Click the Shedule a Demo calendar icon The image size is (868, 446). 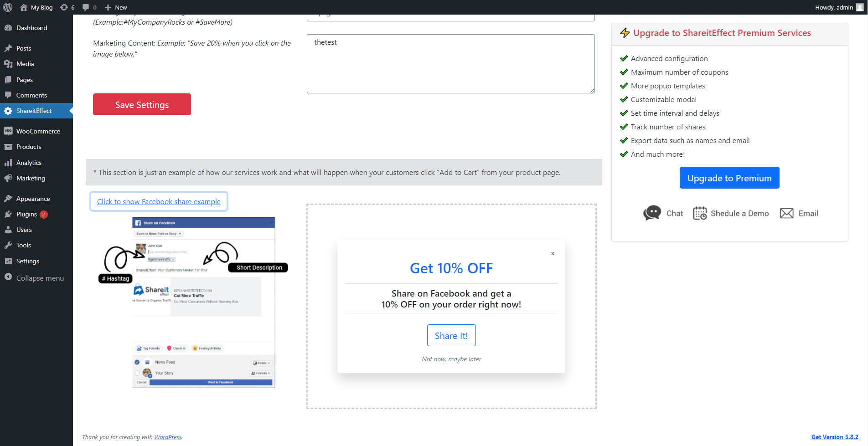700,213
